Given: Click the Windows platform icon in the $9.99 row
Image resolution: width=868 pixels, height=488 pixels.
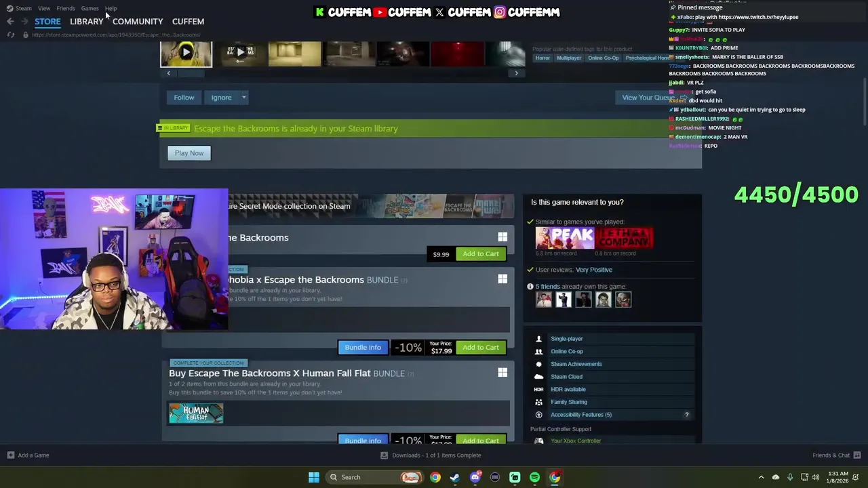Looking at the screenshot, I should 502,237.
